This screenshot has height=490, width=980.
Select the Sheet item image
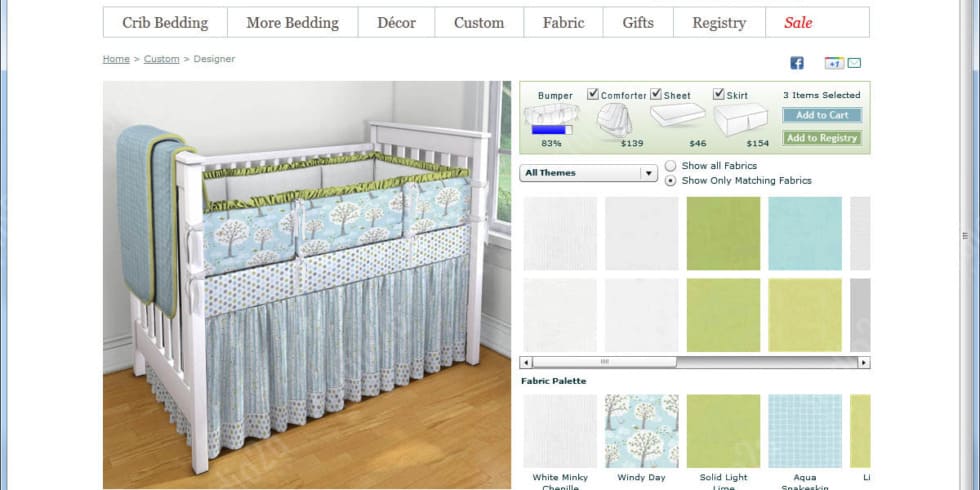point(678,115)
